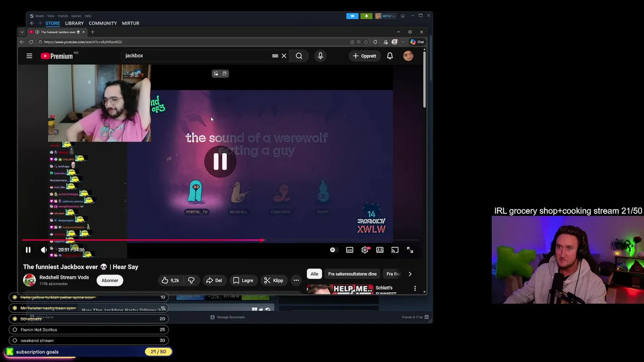Toggle subtitles in the video player

coord(350,250)
